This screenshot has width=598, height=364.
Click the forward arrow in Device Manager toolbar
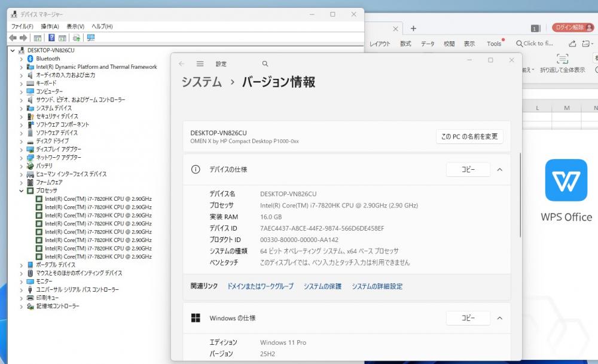(23, 38)
